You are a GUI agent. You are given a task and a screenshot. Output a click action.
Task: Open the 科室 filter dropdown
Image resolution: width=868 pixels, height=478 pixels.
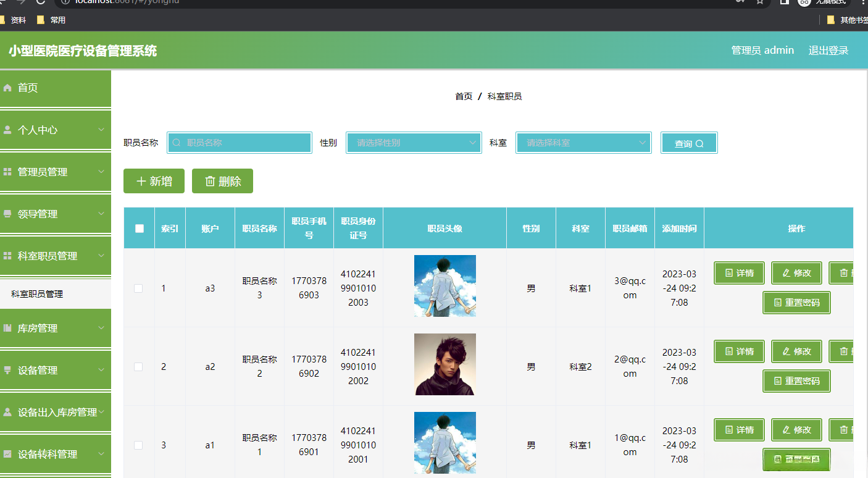583,143
